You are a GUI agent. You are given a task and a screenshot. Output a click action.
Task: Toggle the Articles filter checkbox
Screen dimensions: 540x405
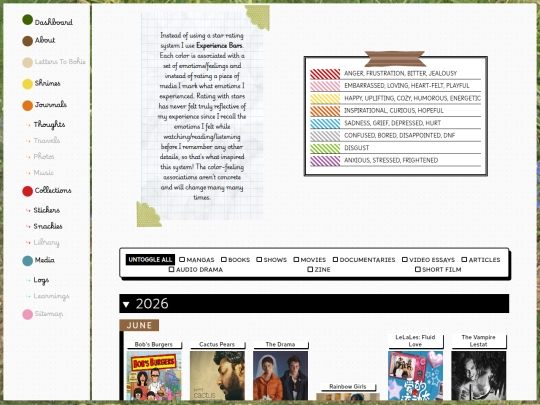464,259
